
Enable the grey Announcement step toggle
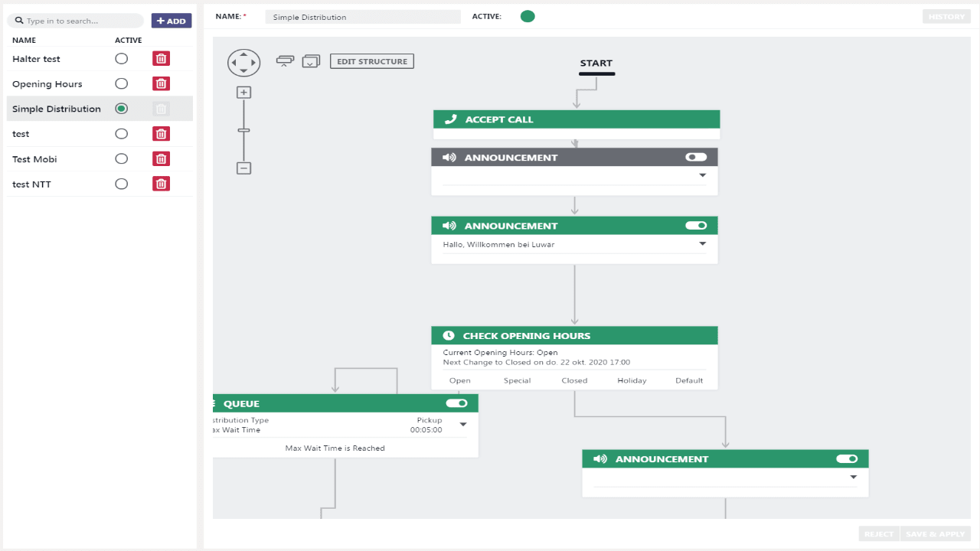coord(696,157)
